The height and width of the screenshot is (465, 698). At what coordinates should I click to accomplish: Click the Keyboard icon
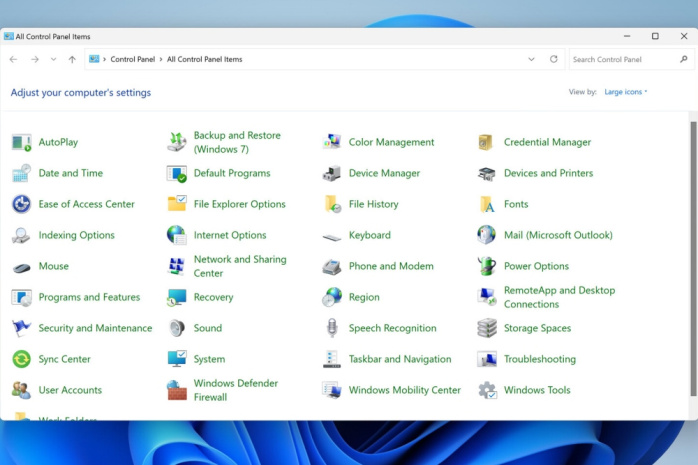click(332, 237)
